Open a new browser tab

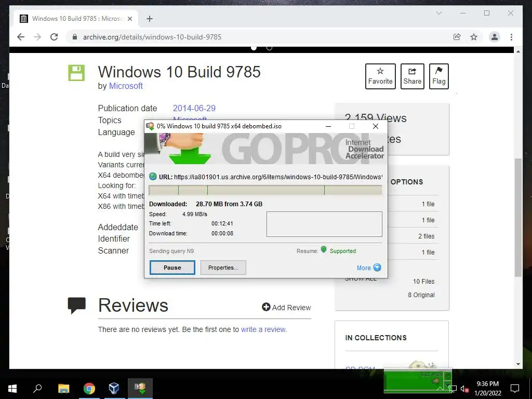tap(150, 19)
